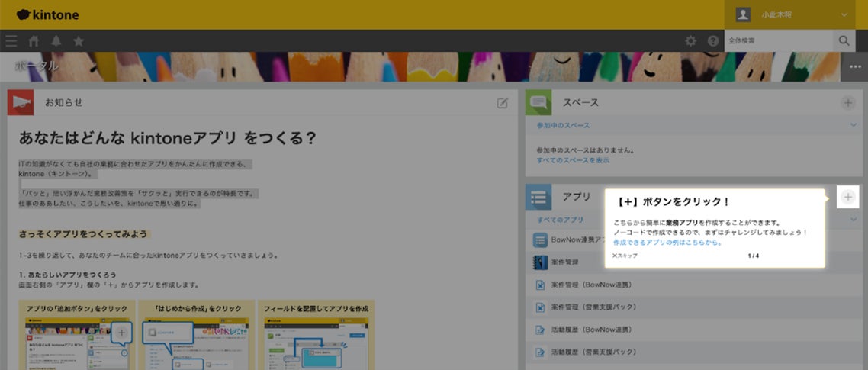Click the 案件管理（BowNow連携） app icon

coord(540,285)
